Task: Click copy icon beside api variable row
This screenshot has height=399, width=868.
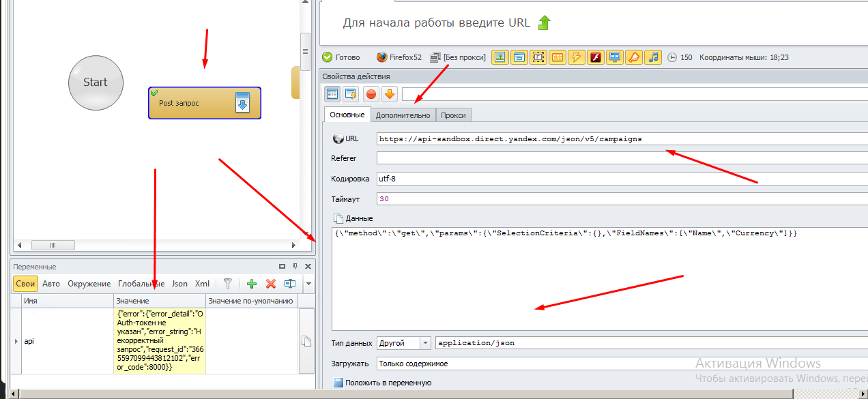Action: 306,340
